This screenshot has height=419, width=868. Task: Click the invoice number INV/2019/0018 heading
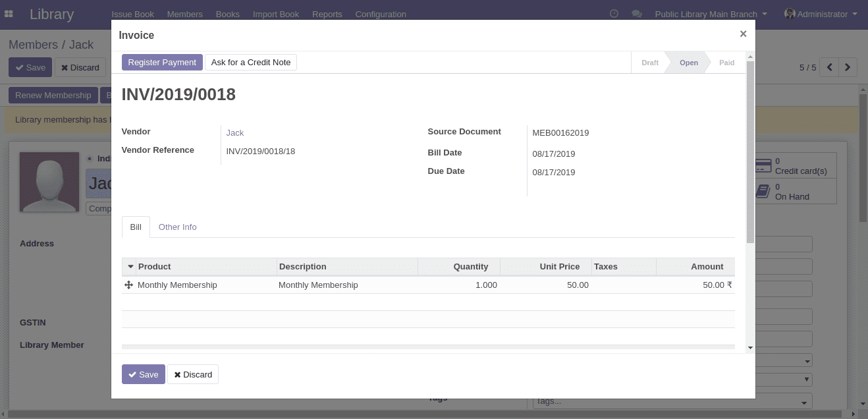click(178, 95)
